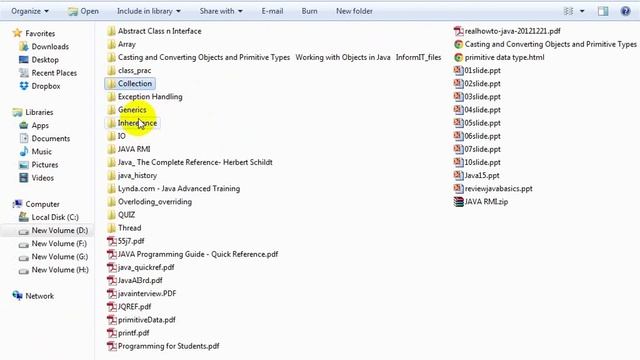Select the Thread folder icon
Viewport: 640px width, 360px height.
click(x=111, y=228)
